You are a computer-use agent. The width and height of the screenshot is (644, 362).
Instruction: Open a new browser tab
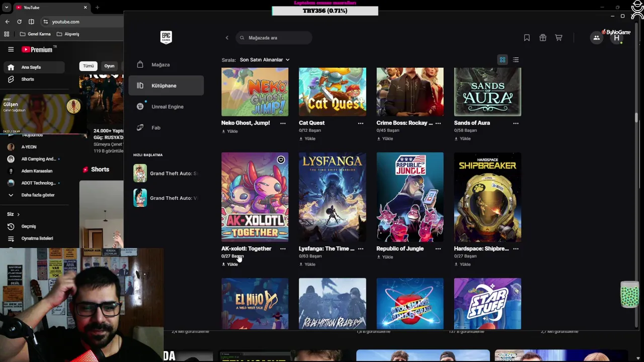coord(97,8)
